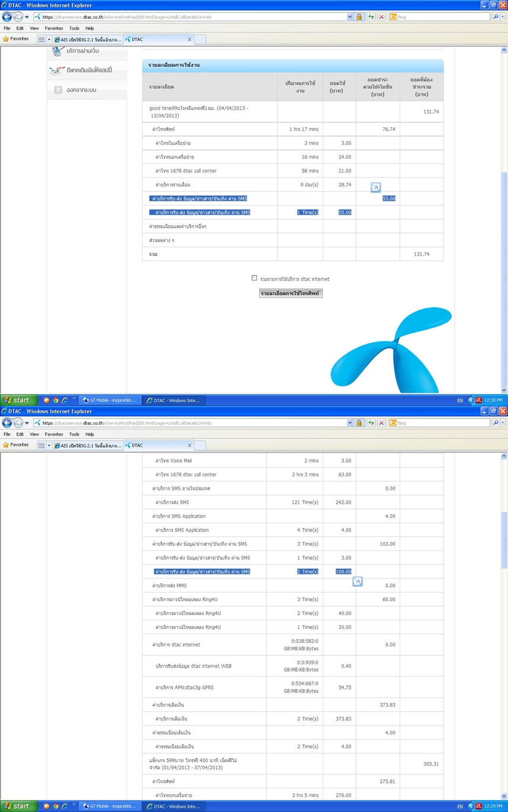Click search magnifier icon in lower IE window

tap(496, 423)
